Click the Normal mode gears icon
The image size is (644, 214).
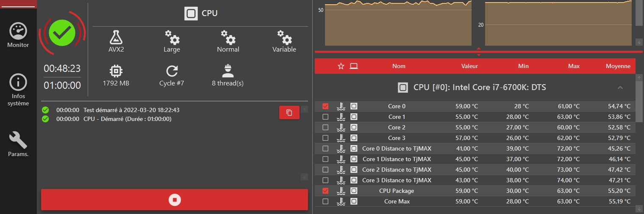pos(228,38)
